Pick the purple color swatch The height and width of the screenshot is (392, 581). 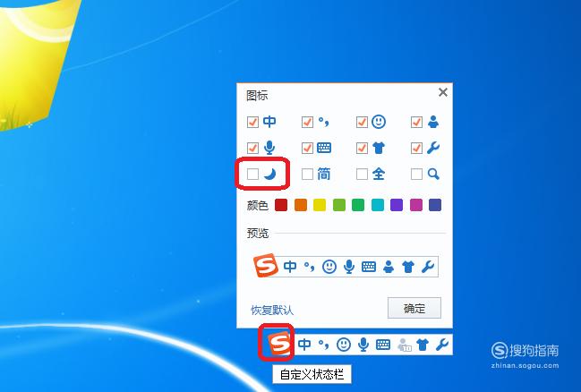coord(397,205)
